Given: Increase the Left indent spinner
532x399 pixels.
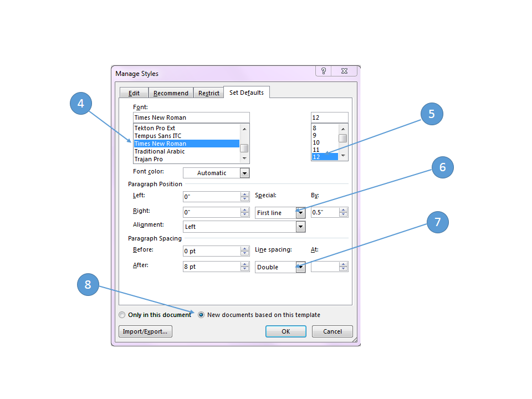Looking at the screenshot, I should pyautogui.click(x=244, y=195).
